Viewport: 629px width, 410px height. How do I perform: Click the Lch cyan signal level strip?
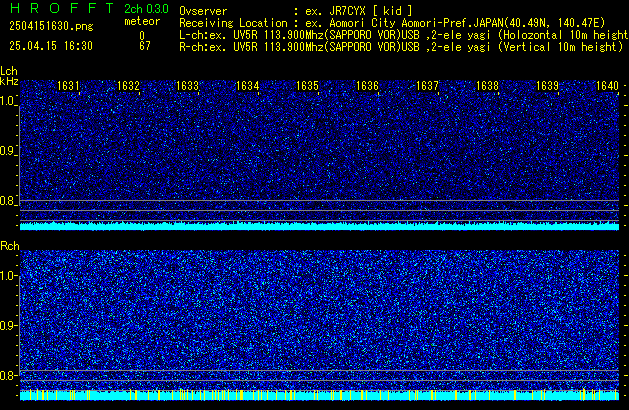[x=319, y=226]
